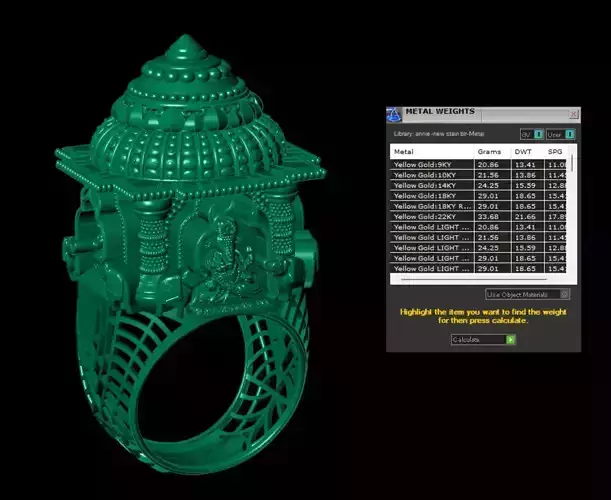Click the 21.66 DWT cell
The height and width of the screenshot is (500, 611).
pos(525,217)
